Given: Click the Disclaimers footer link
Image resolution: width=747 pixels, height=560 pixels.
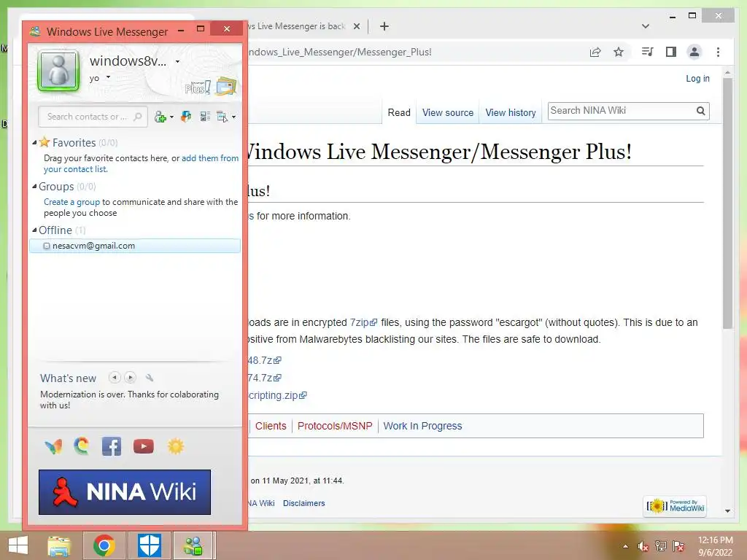Looking at the screenshot, I should (304, 503).
